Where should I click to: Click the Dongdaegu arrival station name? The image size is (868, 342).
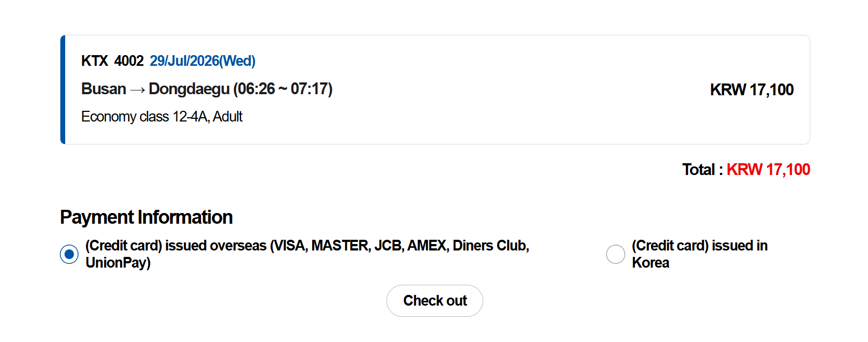189,89
